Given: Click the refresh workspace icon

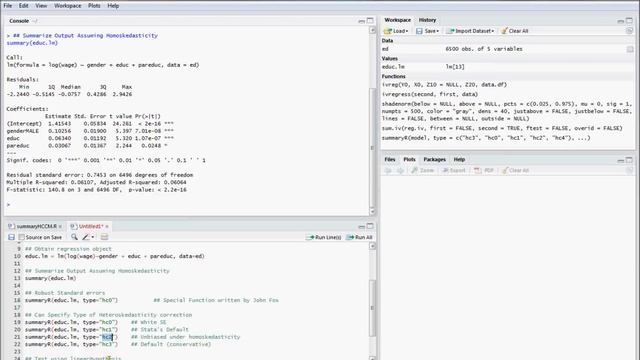Looking at the screenshot, I should pyautogui.click(x=629, y=31).
